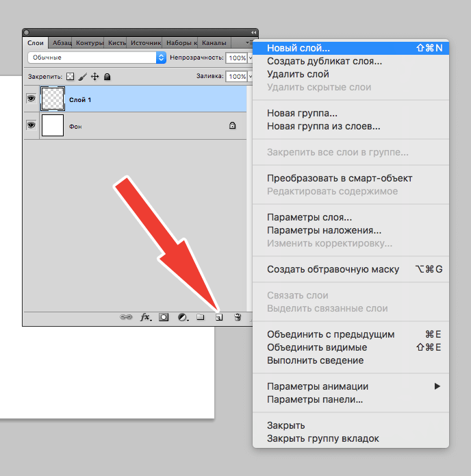471x476 pixels.
Task: Click the new group folder icon
Action: pyautogui.click(x=201, y=318)
